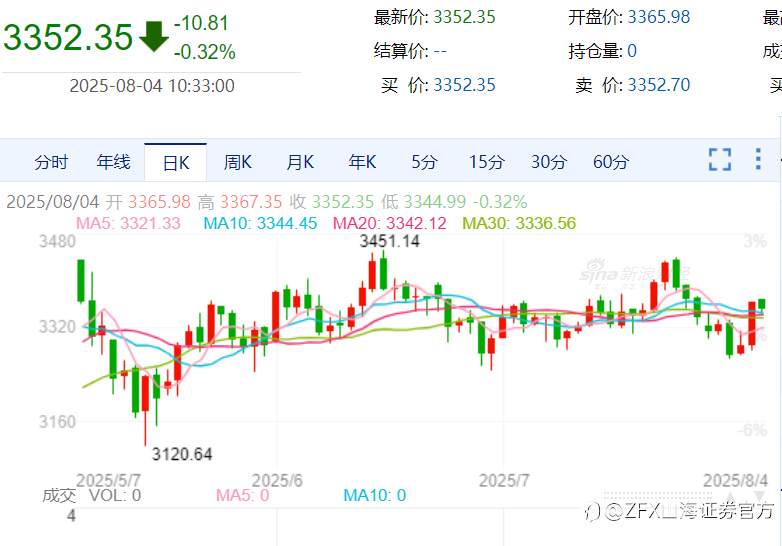Click the large 3352.35 price quote

[x=68, y=37]
